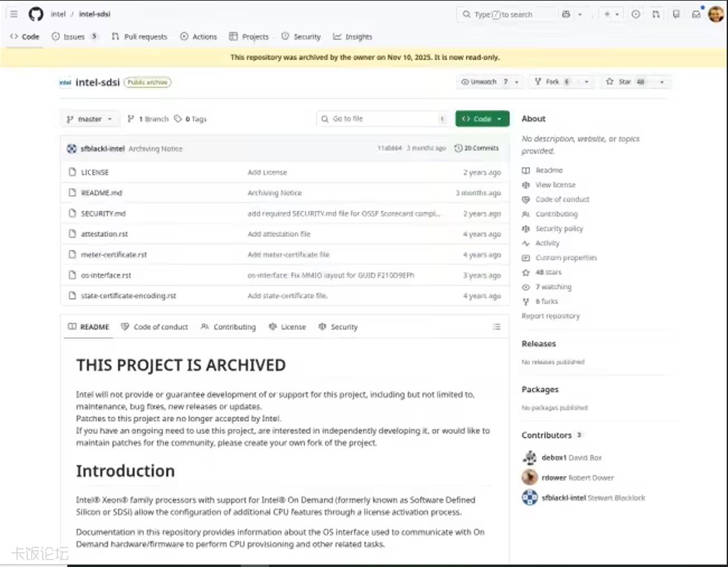The image size is (728, 567).
Task: Switch to the Insights tab
Action: click(x=353, y=36)
